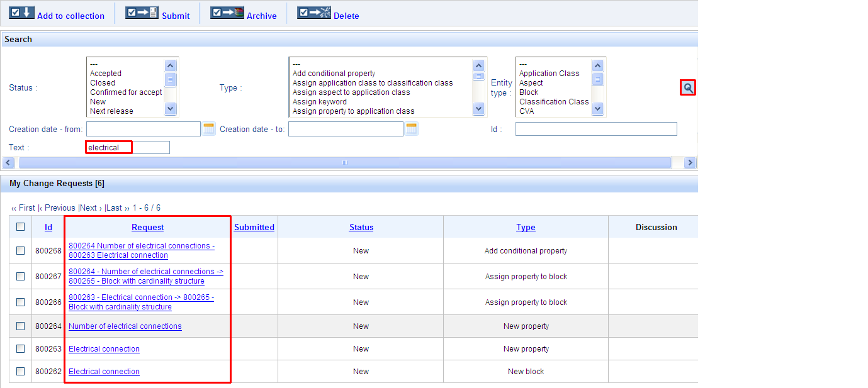The width and height of the screenshot is (868, 388).
Task: Click the Add to collection icon
Action: (21, 13)
